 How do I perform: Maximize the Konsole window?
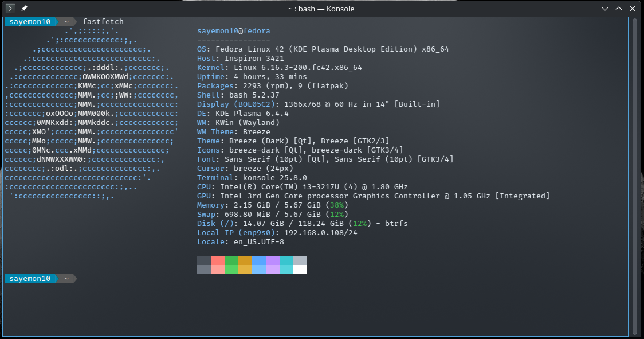click(619, 9)
